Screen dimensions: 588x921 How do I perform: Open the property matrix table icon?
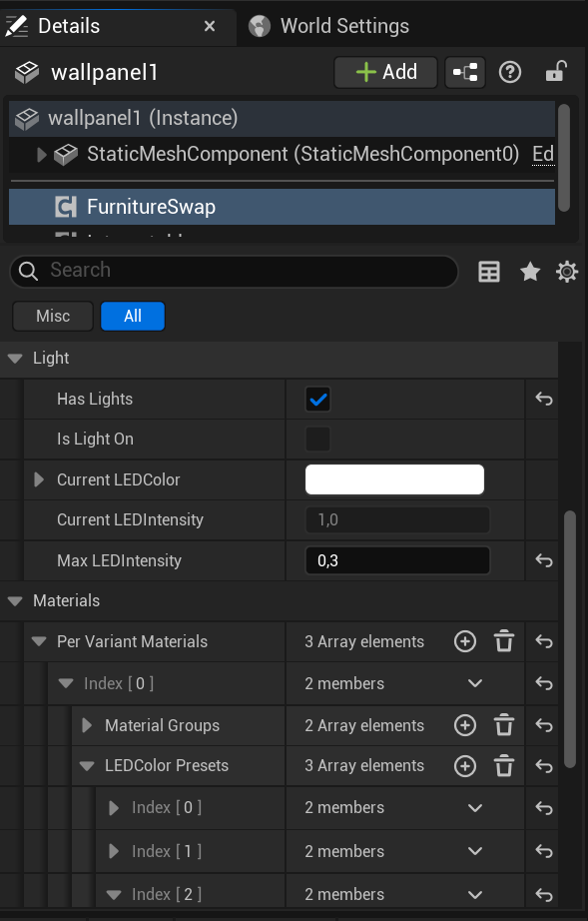[489, 272]
